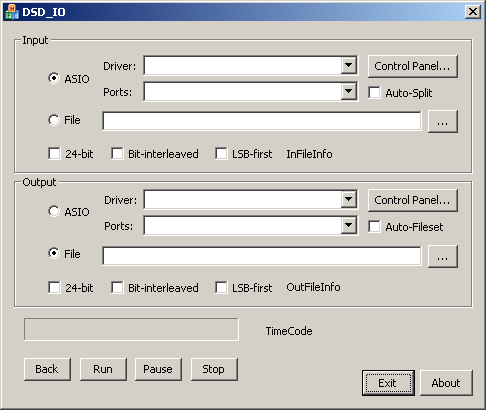Image resolution: width=486 pixels, height=410 pixels.
Task: Focus the Output File path field
Action: 262,256
